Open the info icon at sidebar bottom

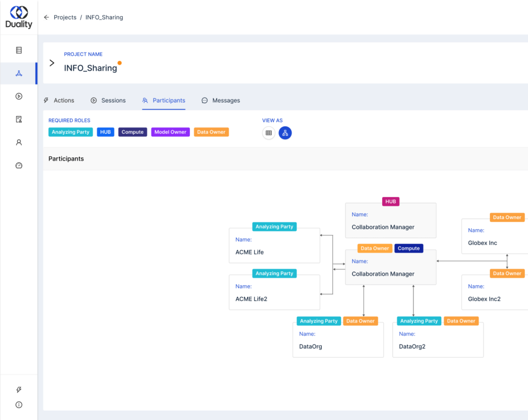[x=19, y=405]
